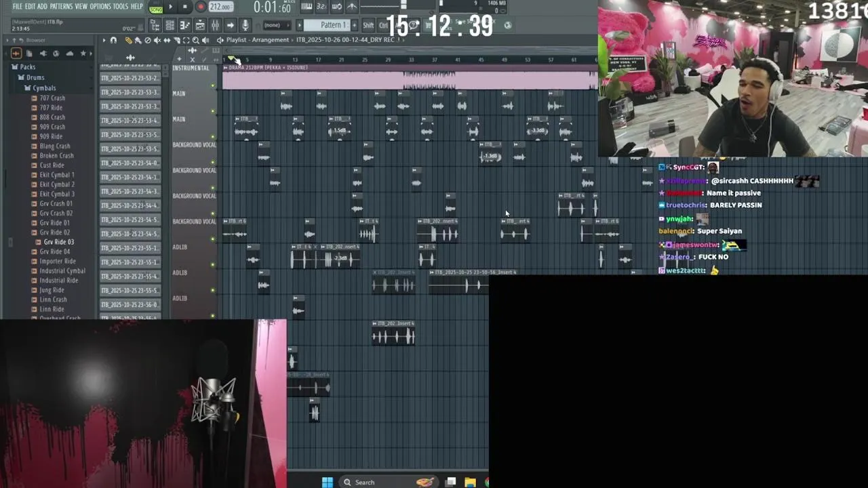Select picker clip ITB_2025-10-25 23-54-0
Viewport: 868px width, 488px height.
coord(130,163)
